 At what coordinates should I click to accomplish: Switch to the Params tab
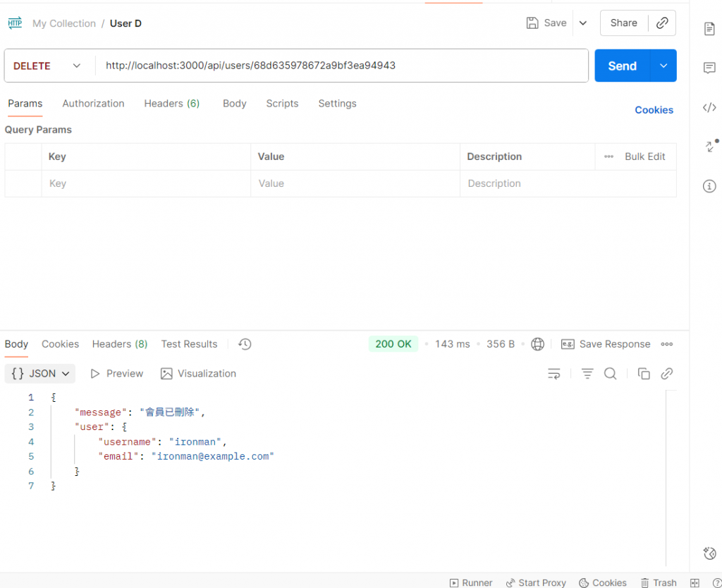(x=25, y=104)
